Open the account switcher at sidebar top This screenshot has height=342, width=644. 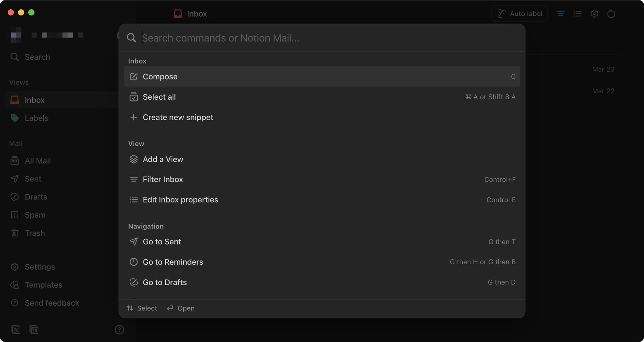click(47, 35)
